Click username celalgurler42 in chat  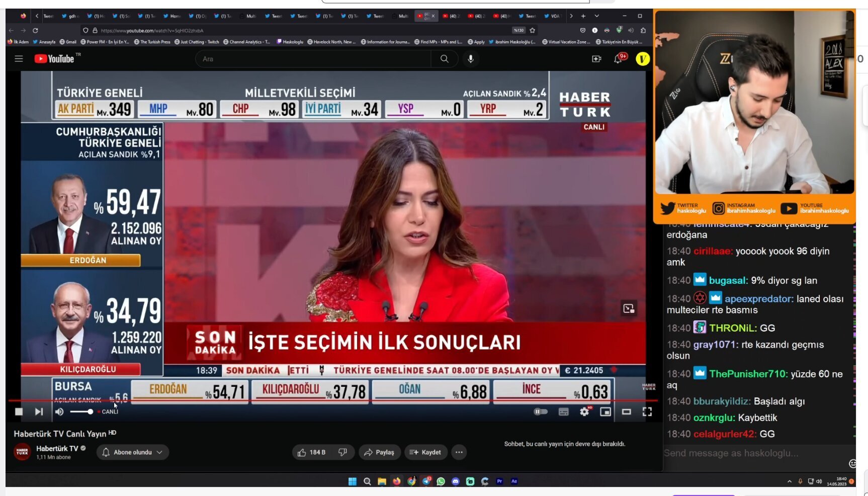724,434
